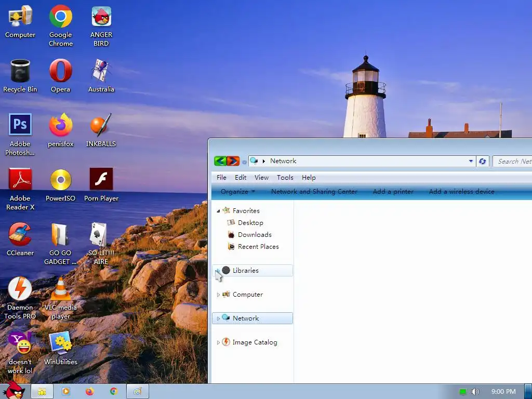Click the volume speaker tray icon
This screenshot has height=399, width=532.
(475, 392)
